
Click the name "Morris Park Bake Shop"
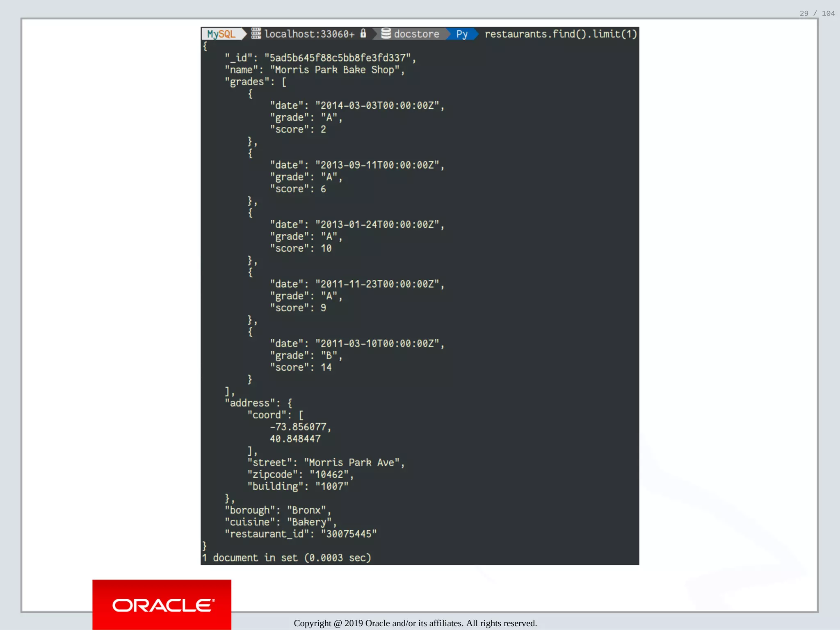pyautogui.click(x=335, y=70)
